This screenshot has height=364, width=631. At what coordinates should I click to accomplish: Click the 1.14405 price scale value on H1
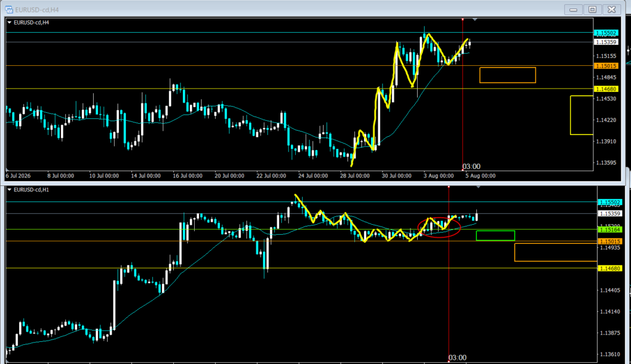click(610, 290)
